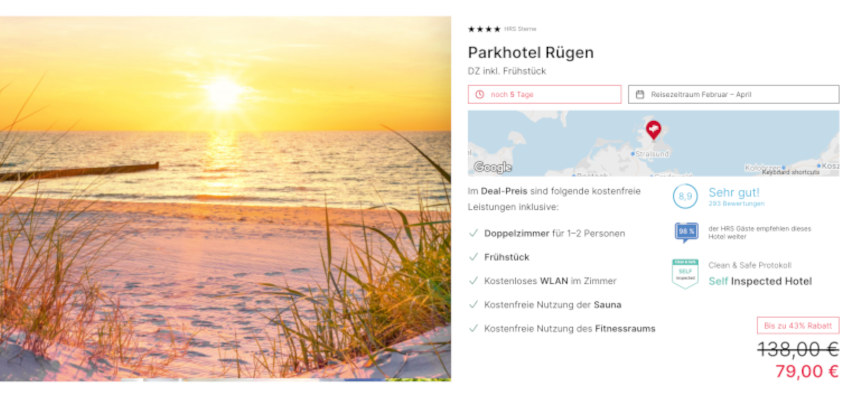Click the Clean & Safe Self Inspected shield
This screenshot has height=405, width=850.
point(685,273)
